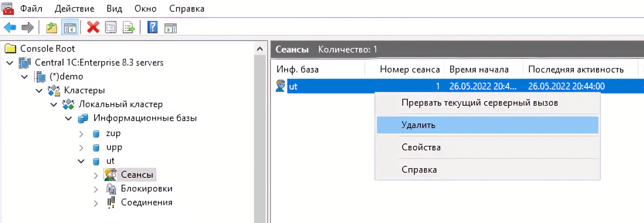Select the Соединения tree item label
This screenshot has height=223, width=644.
point(147,203)
